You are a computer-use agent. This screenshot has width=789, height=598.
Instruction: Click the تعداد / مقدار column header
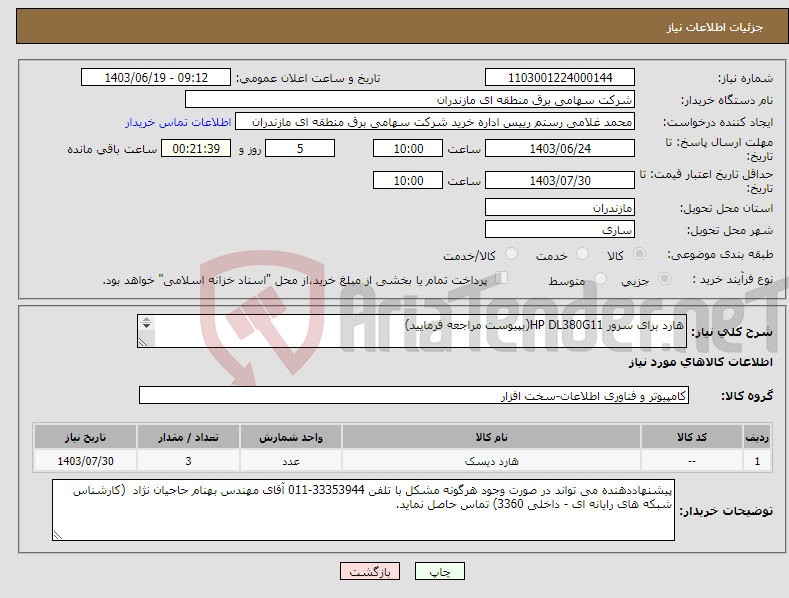188,437
